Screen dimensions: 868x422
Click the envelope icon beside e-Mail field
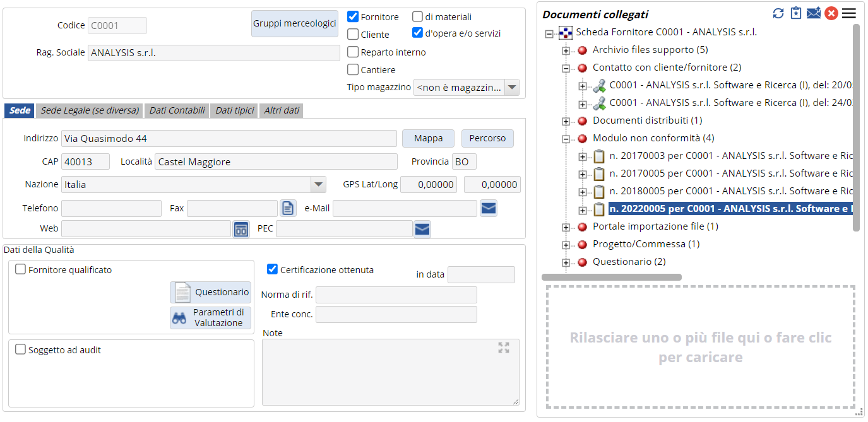pyautogui.click(x=488, y=208)
